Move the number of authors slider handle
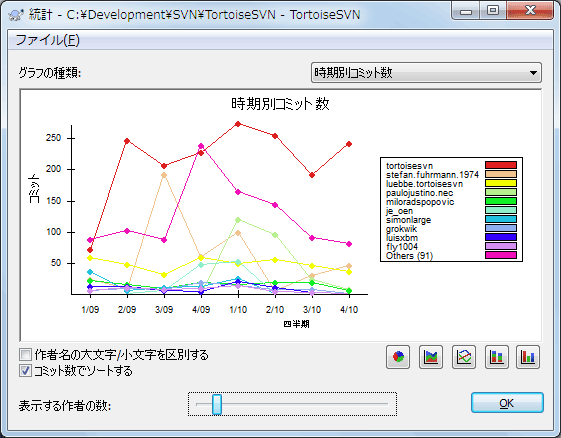 (x=217, y=404)
